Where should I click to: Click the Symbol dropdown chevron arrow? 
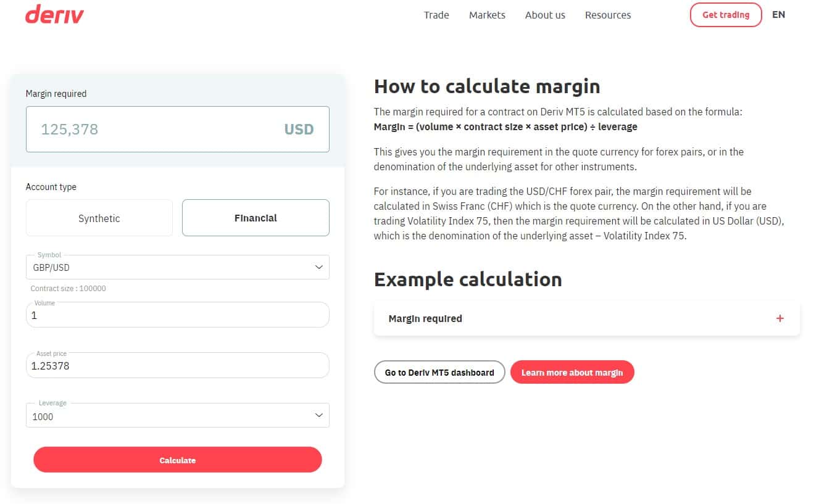point(318,267)
